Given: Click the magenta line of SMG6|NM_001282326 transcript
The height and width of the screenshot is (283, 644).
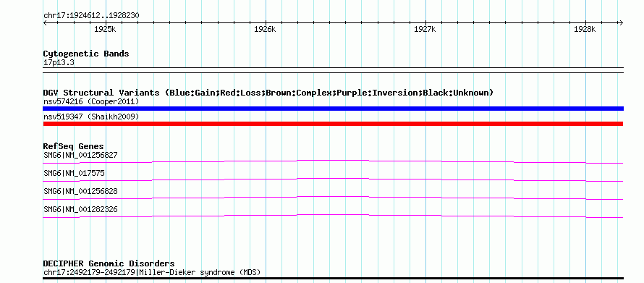Looking at the screenshot, I should [333, 216].
